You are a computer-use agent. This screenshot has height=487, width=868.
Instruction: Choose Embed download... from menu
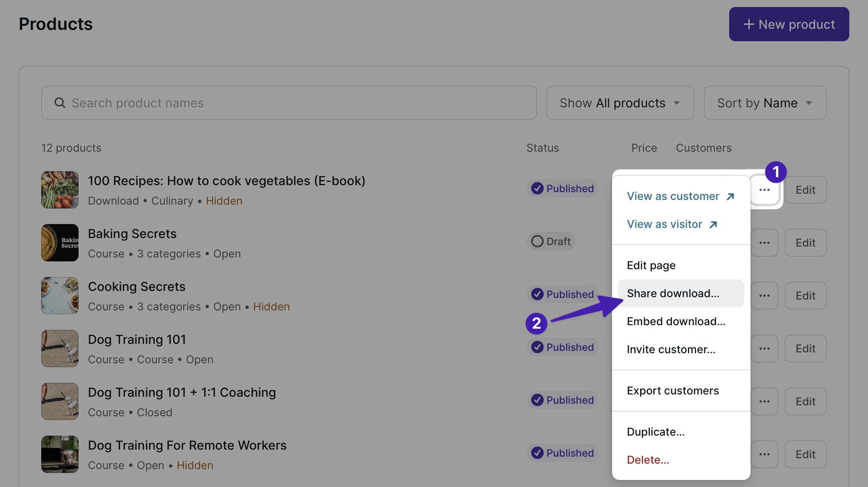pos(676,321)
